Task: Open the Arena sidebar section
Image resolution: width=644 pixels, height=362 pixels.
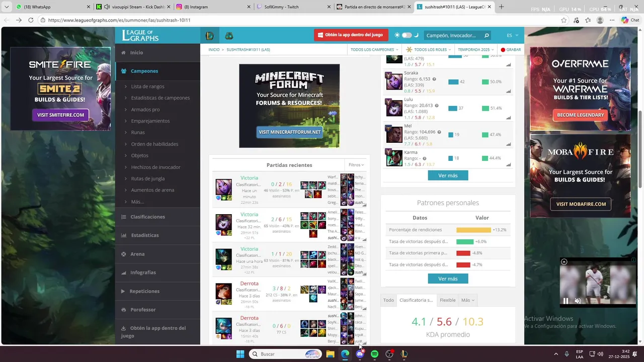Action: [x=157, y=254]
